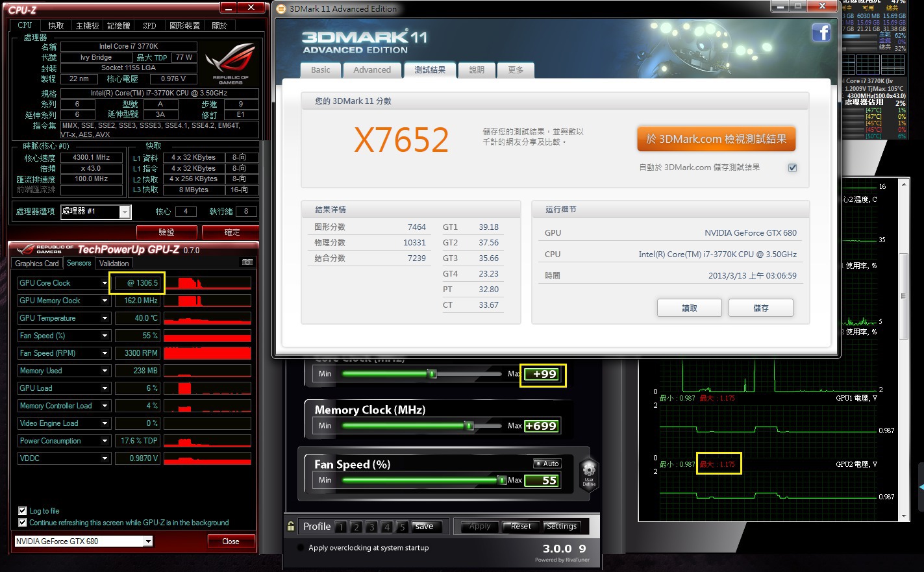This screenshot has height=572, width=924.
Task: Open CPU tab in CPU-Z
Action: point(25,25)
